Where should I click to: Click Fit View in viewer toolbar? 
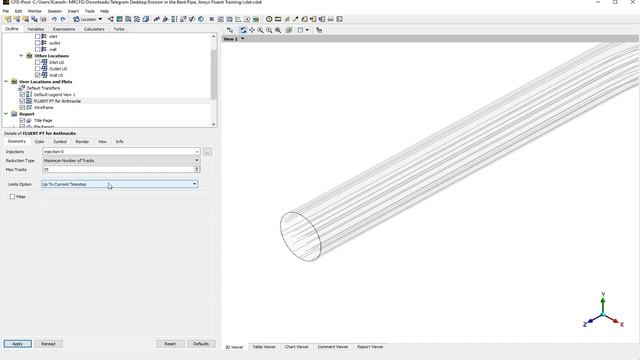[x=278, y=30]
